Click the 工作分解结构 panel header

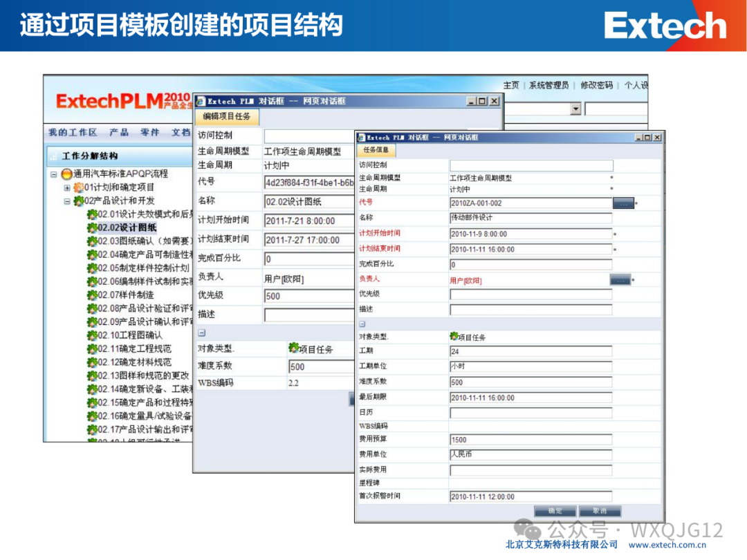[120, 156]
